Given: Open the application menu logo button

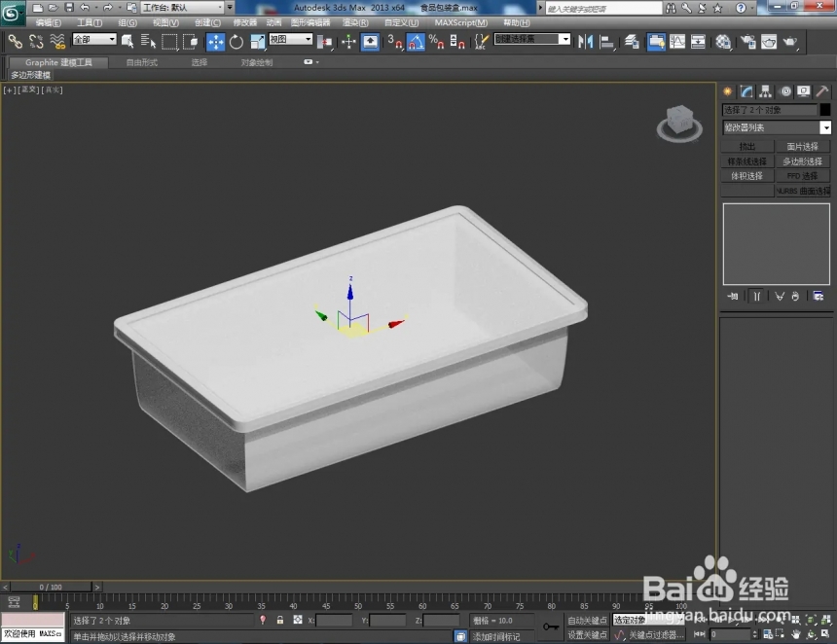Looking at the screenshot, I should coord(12,13).
